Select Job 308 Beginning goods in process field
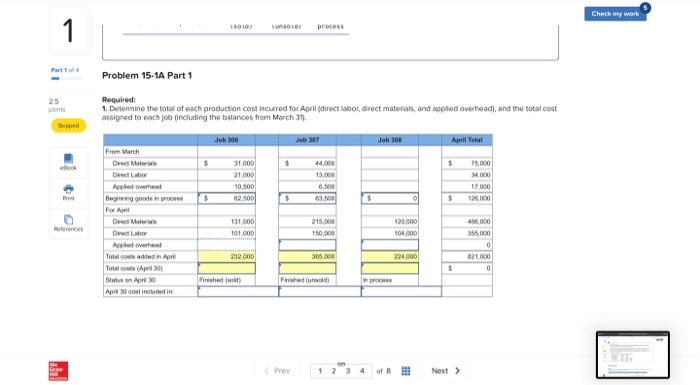700x385 pixels. pyautogui.click(x=390, y=198)
